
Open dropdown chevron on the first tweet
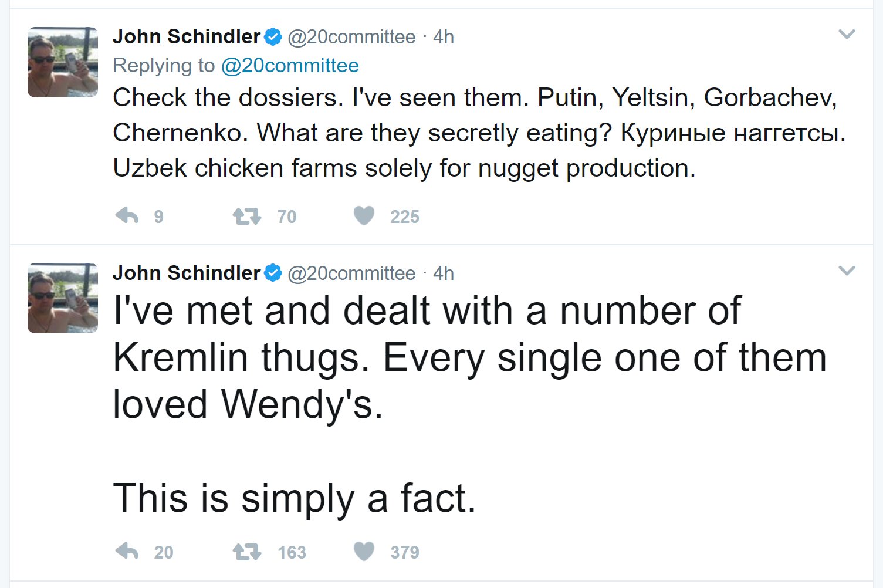pos(847,34)
